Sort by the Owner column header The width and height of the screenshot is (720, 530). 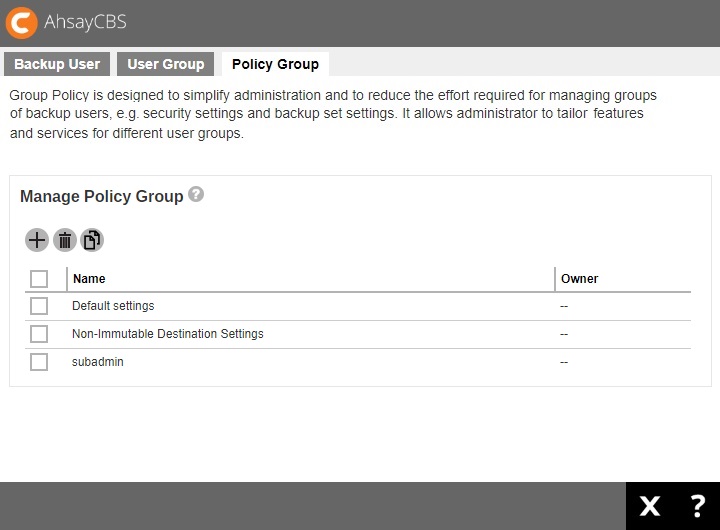tap(579, 279)
